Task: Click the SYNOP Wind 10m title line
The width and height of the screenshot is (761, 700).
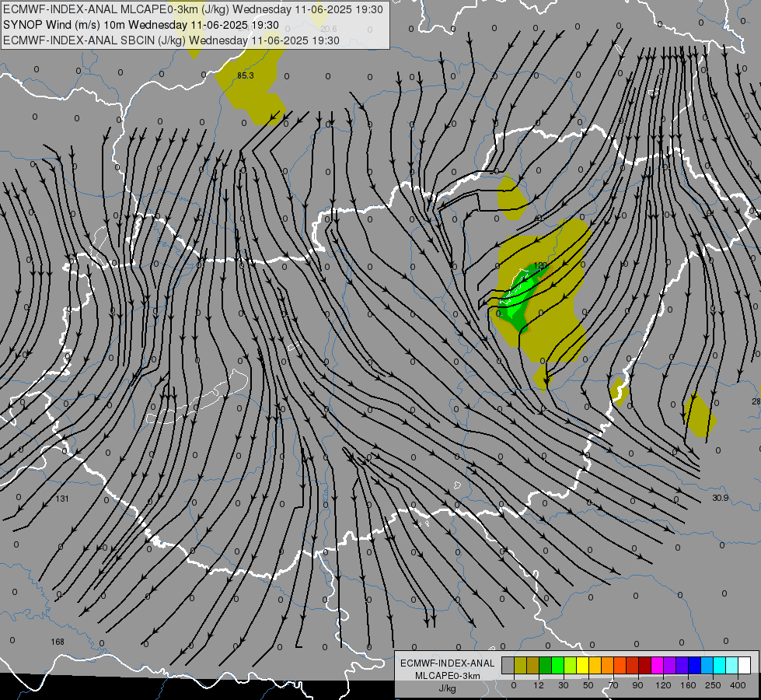Action: (x=141, y=25)
